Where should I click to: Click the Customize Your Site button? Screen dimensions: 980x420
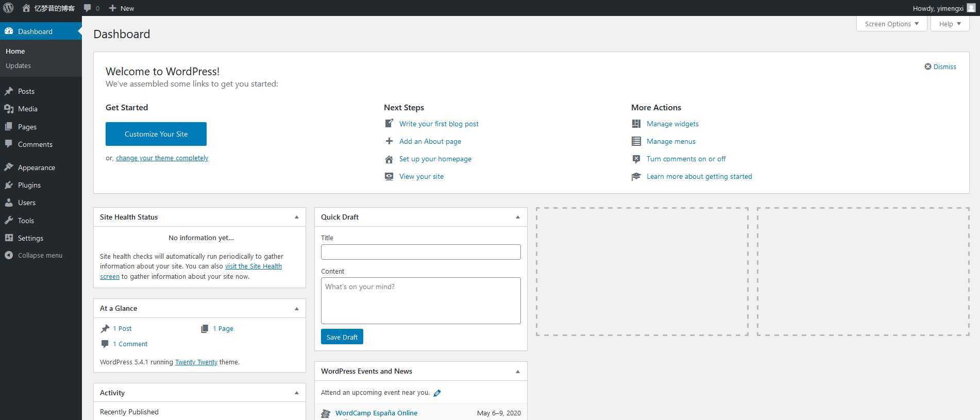(x=156, y=134)
